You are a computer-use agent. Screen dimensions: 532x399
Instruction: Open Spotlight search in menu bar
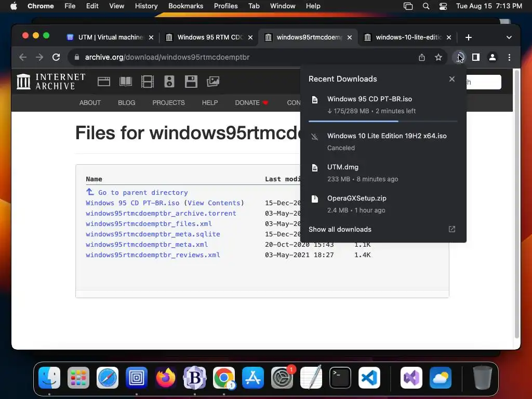426,6
